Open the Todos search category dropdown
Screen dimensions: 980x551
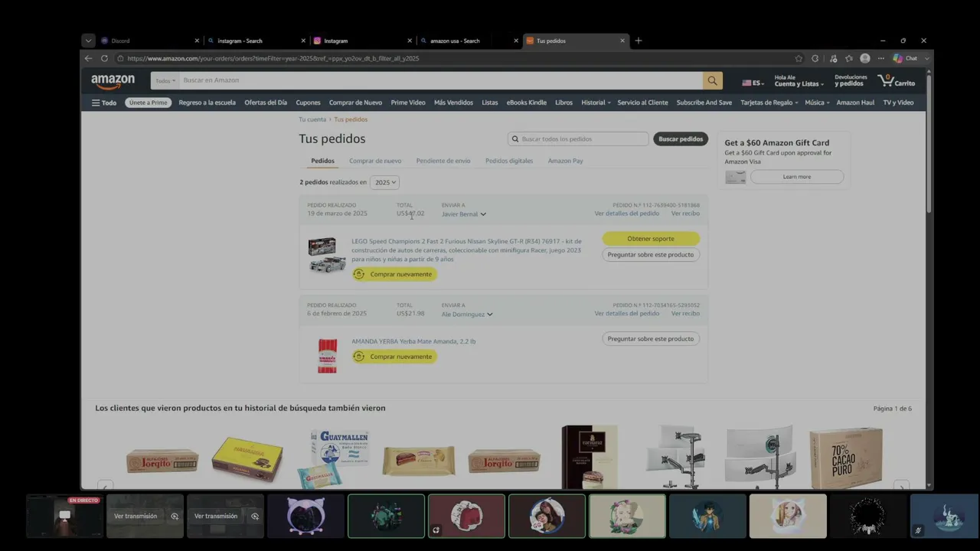(165, 80)
